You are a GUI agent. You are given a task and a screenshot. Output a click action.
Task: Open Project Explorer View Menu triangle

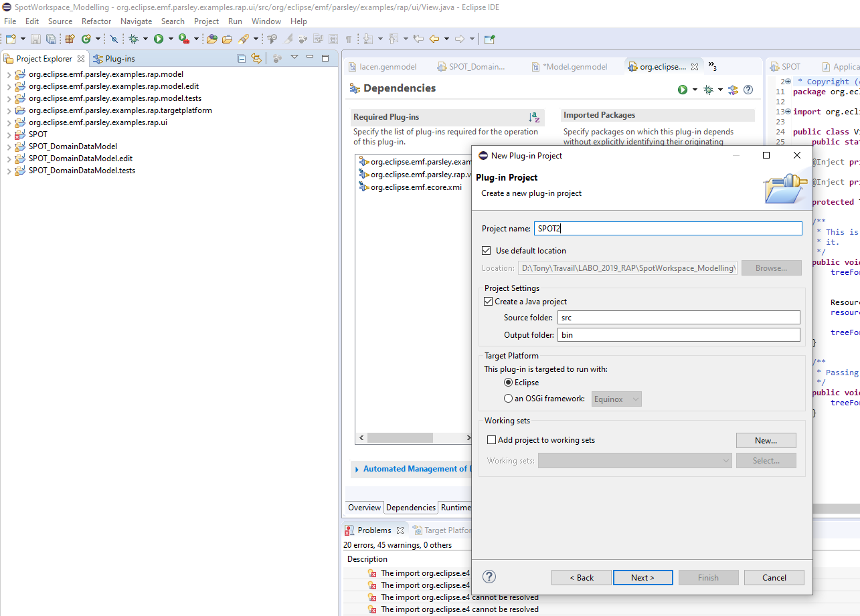tap(294, 58)
